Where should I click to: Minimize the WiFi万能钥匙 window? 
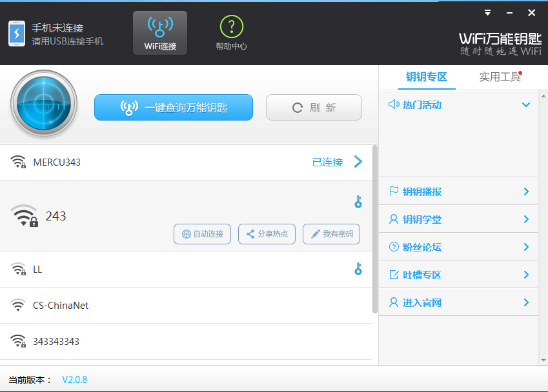[x=509, y=13]
